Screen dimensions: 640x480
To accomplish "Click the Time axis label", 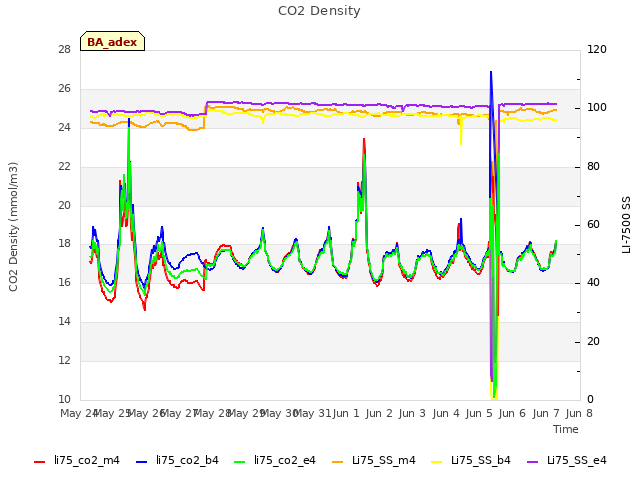I will 566,429.
